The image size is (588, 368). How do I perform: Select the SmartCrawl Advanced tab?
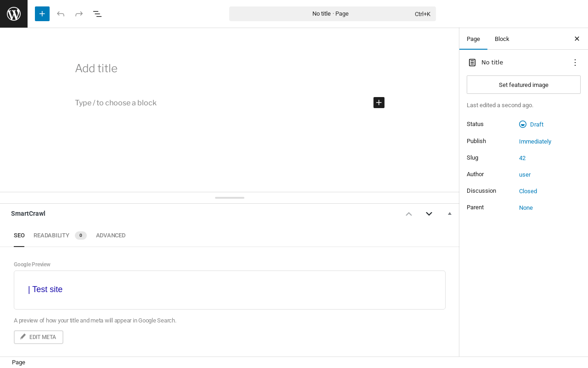tap(111, 236)
